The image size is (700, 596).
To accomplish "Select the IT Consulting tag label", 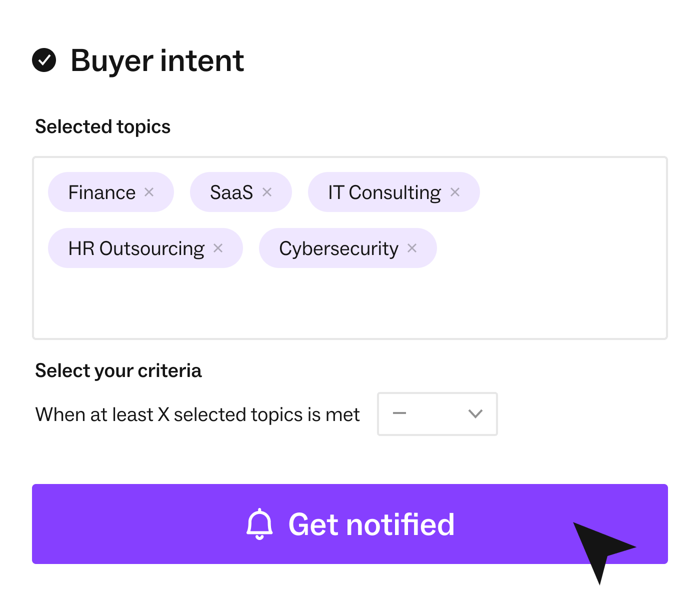I will pos(384,193).
